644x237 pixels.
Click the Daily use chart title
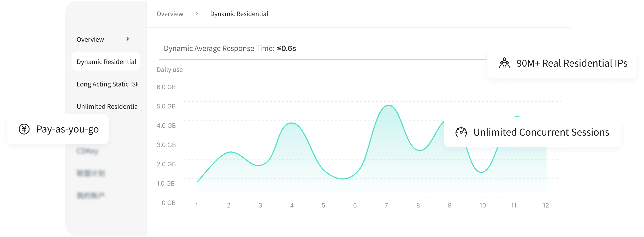tap(170, 70)
